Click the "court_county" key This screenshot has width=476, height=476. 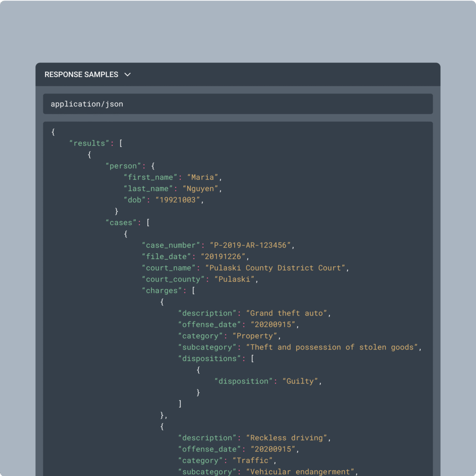pos(173,279)
